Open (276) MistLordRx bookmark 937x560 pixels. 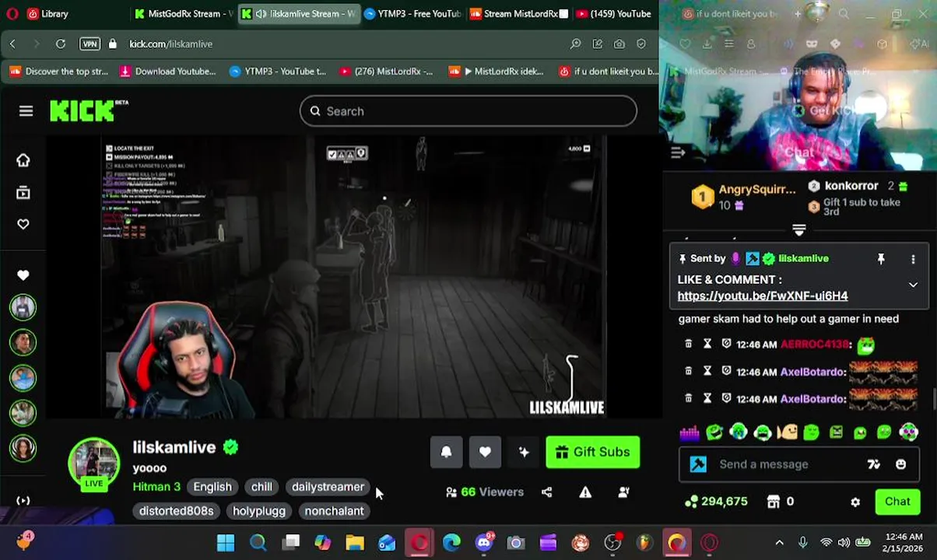click(386, 71)
